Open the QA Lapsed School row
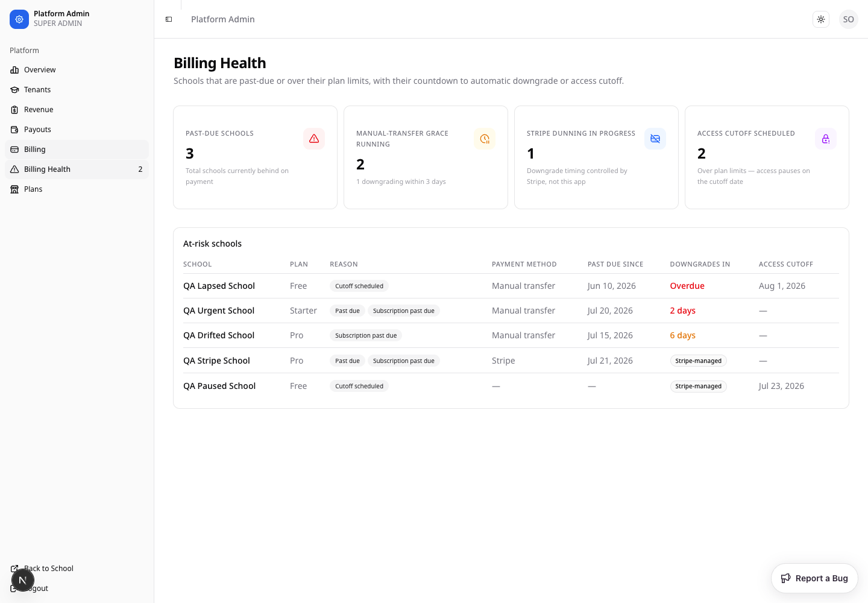This screenshot has height=603, width=868. point(511,286)
